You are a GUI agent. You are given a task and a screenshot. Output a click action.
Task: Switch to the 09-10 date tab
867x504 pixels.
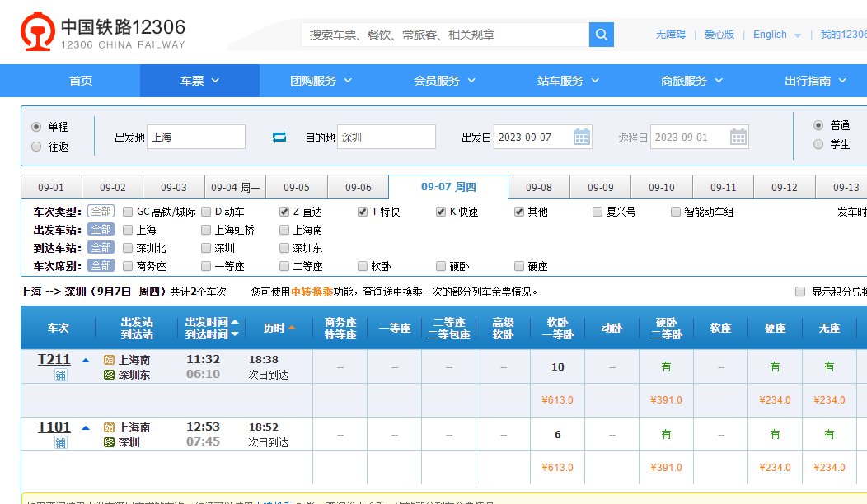tap(661, 187)
